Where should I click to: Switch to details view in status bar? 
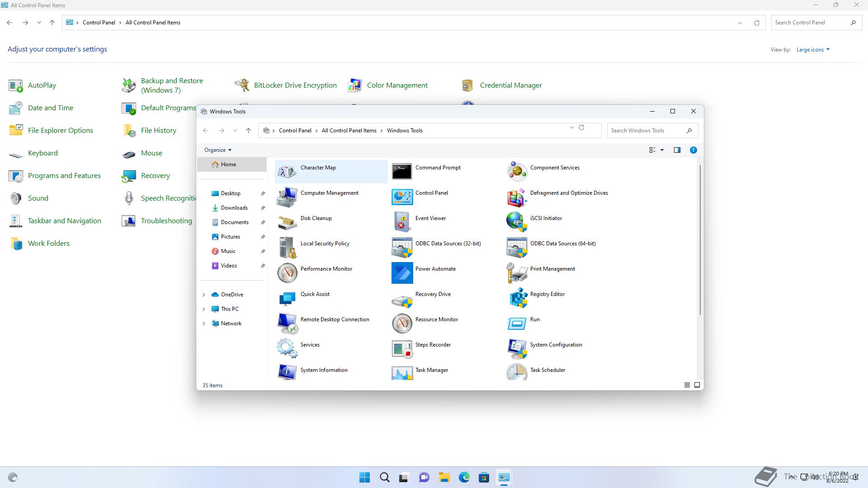[x=687, y=385]
